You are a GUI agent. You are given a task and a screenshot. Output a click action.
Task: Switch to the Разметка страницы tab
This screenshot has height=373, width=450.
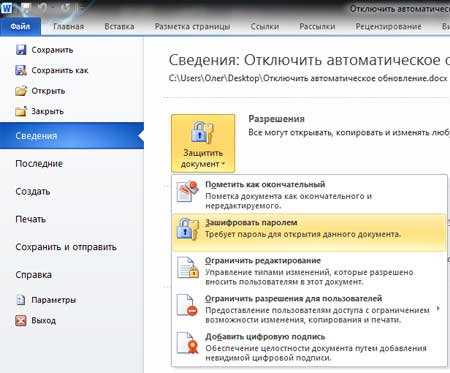tap(192, 27)
